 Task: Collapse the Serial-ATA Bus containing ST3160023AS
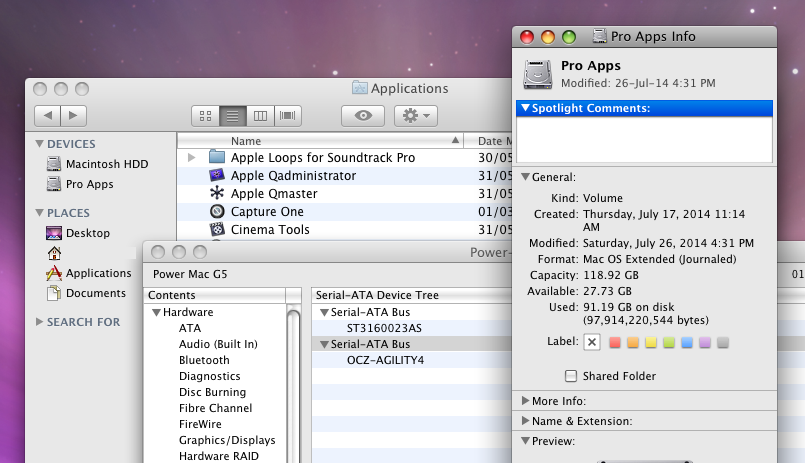click(x=324, y=312)
